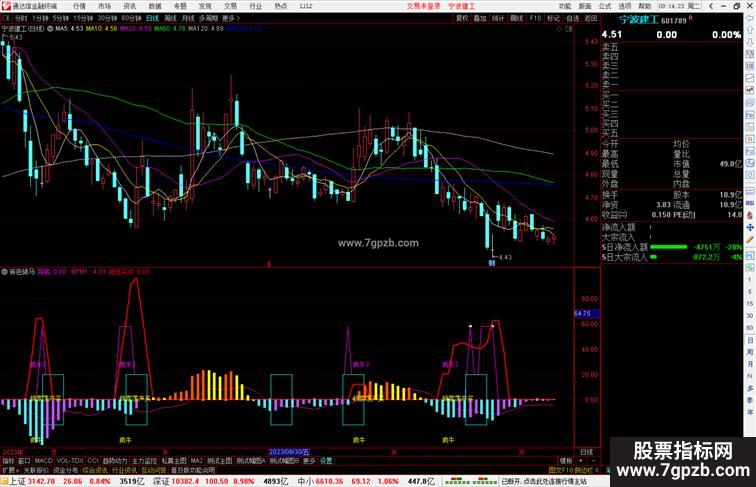This screenshot has width=756, height=487.
Task: Add stock via 自选 button
Action: click(x=572, y=18)
